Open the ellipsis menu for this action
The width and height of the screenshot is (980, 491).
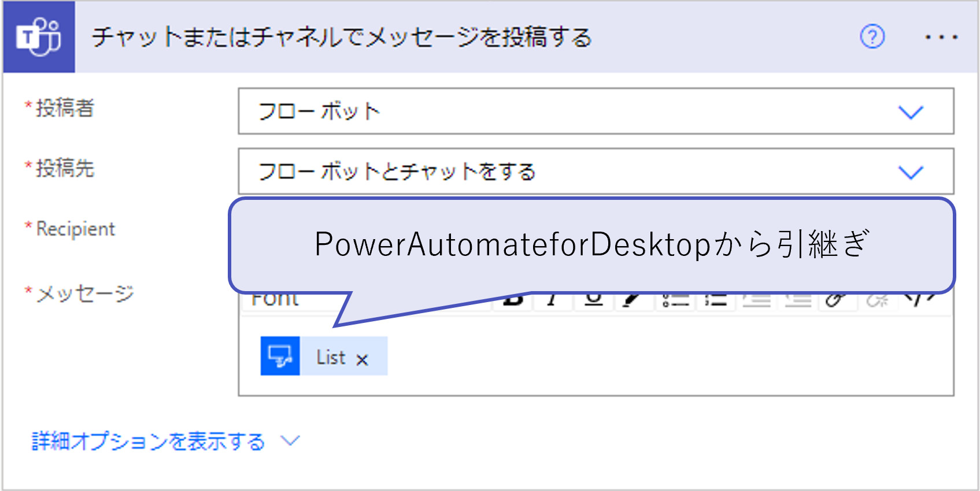tap(941, 36)
